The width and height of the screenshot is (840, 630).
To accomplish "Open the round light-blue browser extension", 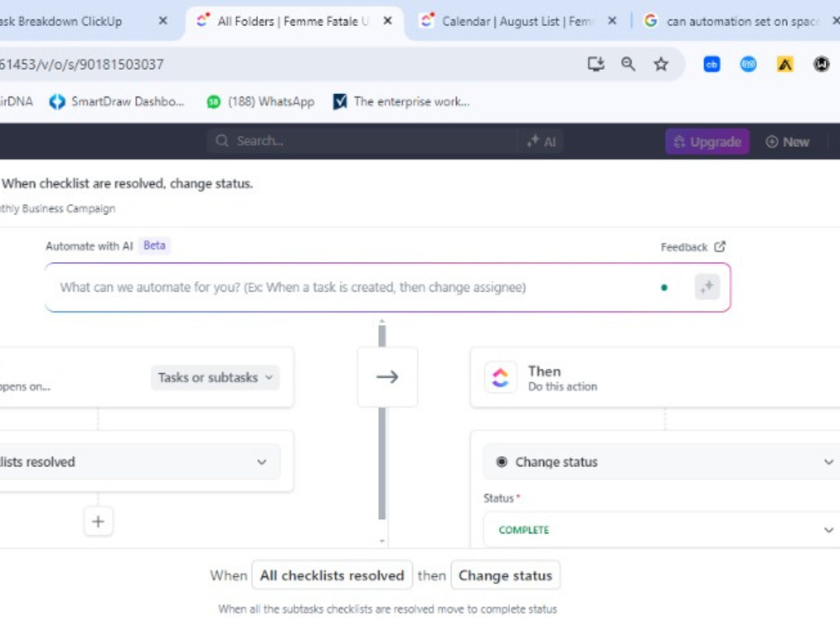I will tap(748, 65).
